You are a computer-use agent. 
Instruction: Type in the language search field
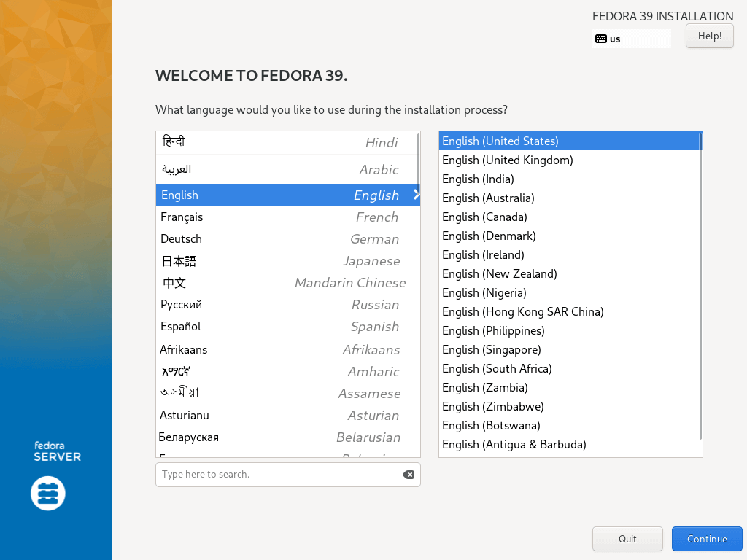point(279,475)
